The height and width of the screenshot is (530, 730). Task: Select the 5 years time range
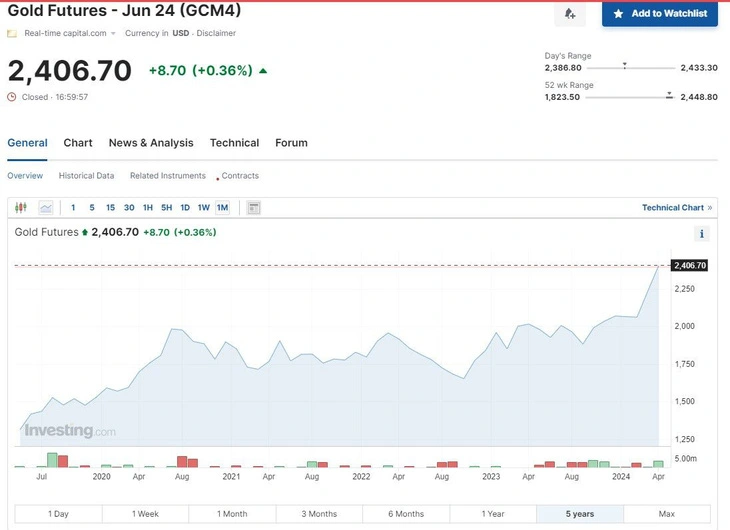coord(579,514)
